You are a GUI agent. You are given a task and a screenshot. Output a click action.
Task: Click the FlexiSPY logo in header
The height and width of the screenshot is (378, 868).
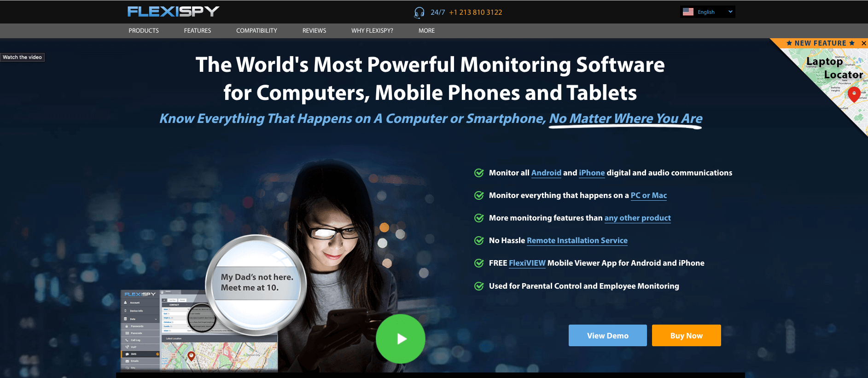[173, 12]
